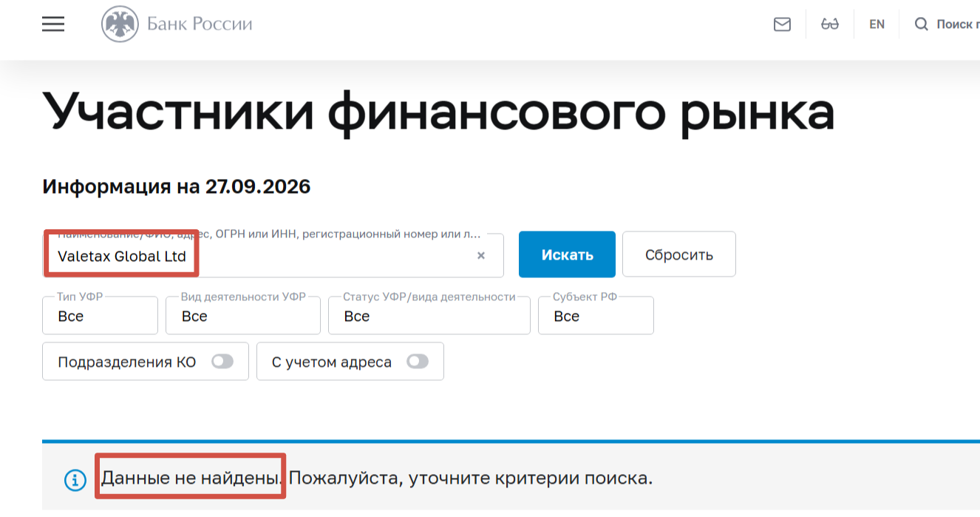980x517 pixels.
Task: Click the magnifier search icon in header
Action: click(921, 24)
